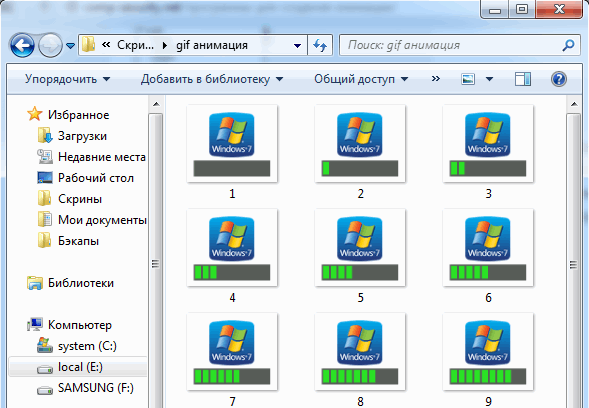Click the Forward navigation arrow button

[51, 45]
